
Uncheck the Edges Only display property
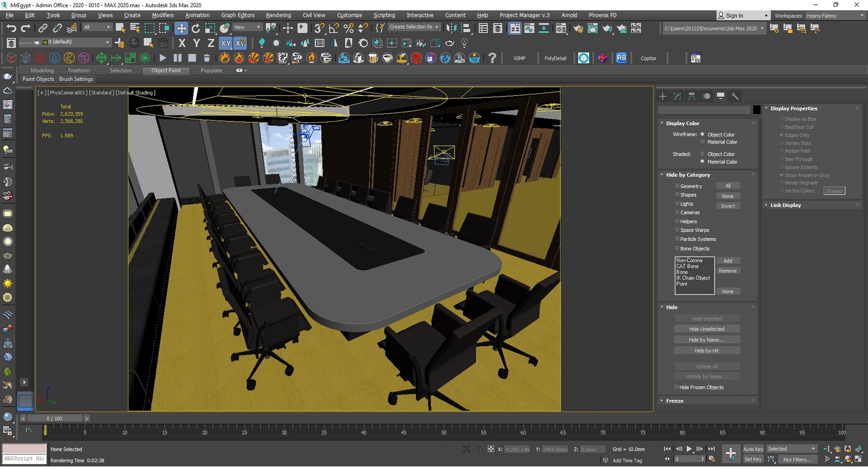point(782,135)
